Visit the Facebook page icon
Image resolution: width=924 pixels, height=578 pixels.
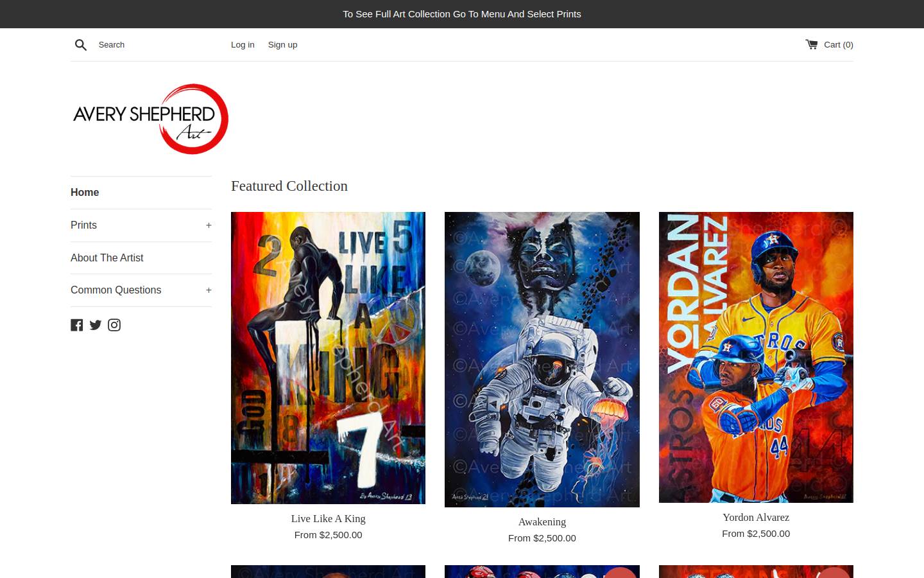[77, 325]
